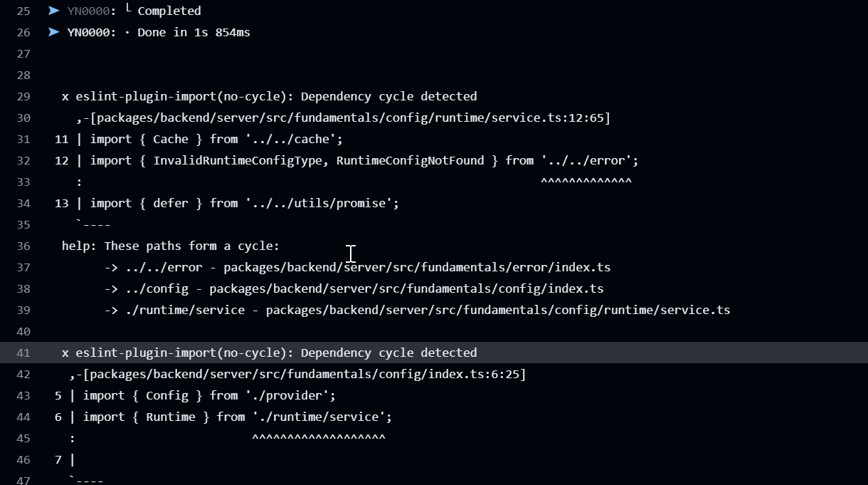Click the blue arrow icon on line 26
This screenshot has height=485, width=868.
(53, 32)
